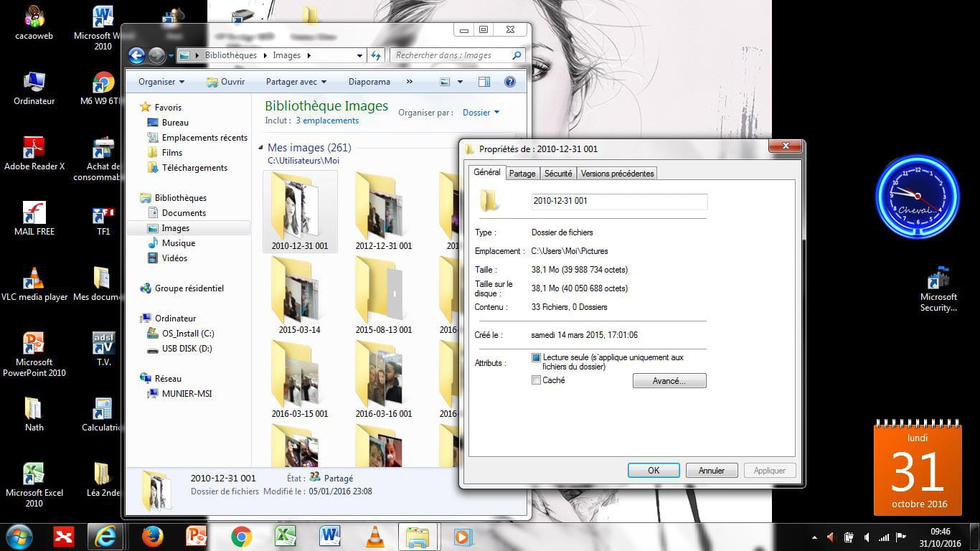Open MAIL FREE desktop shortcut

[x=34, y=219]
